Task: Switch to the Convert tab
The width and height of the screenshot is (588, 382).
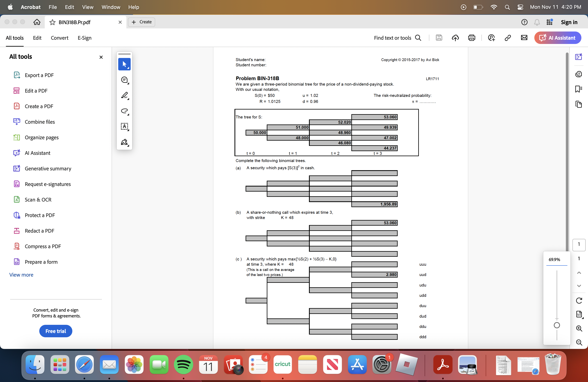Action: 59,38
